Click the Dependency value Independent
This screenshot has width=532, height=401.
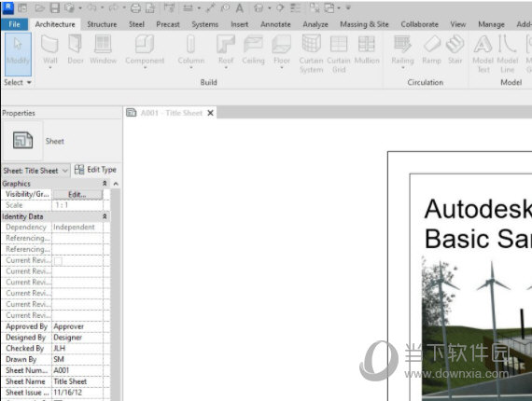[x=77, y=228]
